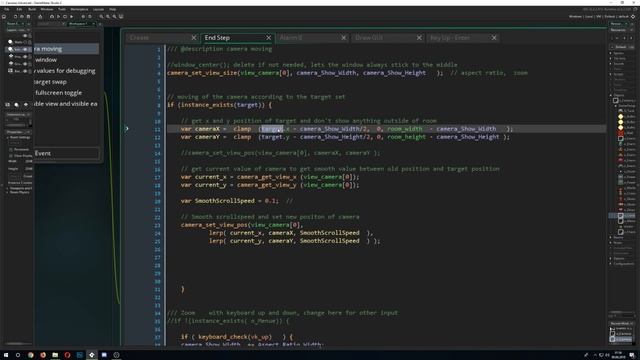Open Firefox from the taskbar

[x=43, y=355]
